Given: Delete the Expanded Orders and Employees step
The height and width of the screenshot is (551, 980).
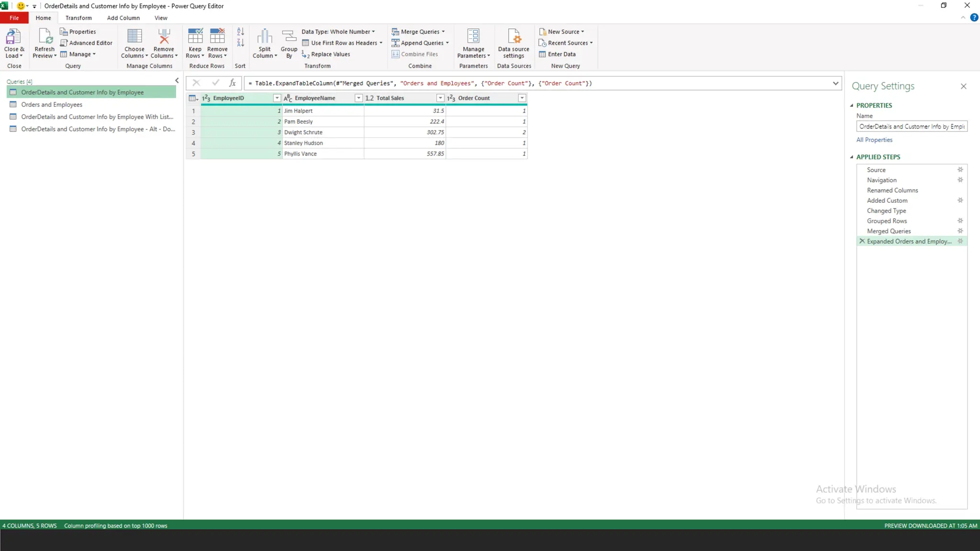Looking at the screenshot, I should [x=862, y=242].
